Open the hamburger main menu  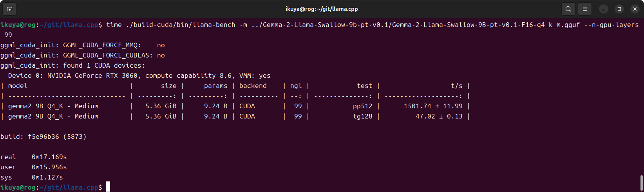tap(585, 9)
